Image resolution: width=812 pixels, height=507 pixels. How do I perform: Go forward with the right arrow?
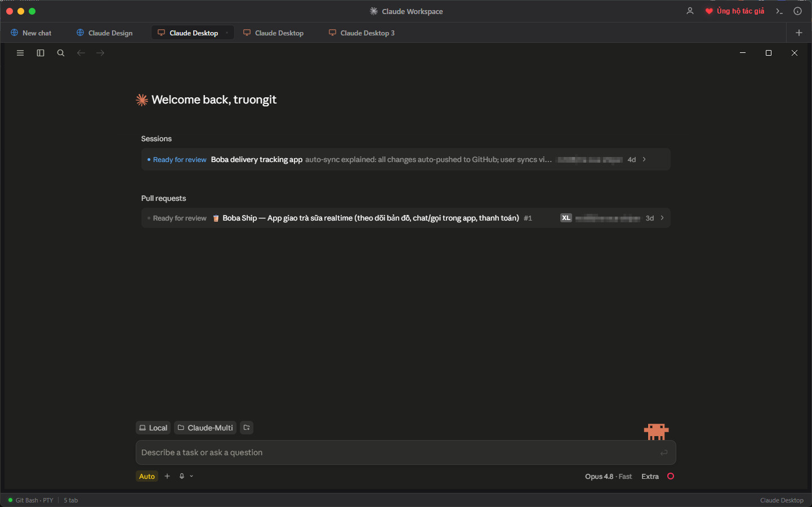pyautogui.click(x=100, y=53)
